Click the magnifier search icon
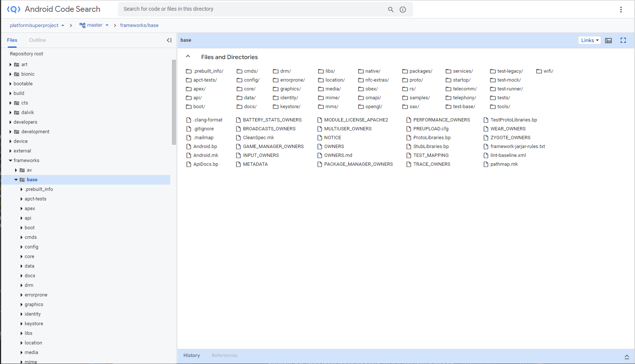635x364 pixels. click(x=391, y=9)
